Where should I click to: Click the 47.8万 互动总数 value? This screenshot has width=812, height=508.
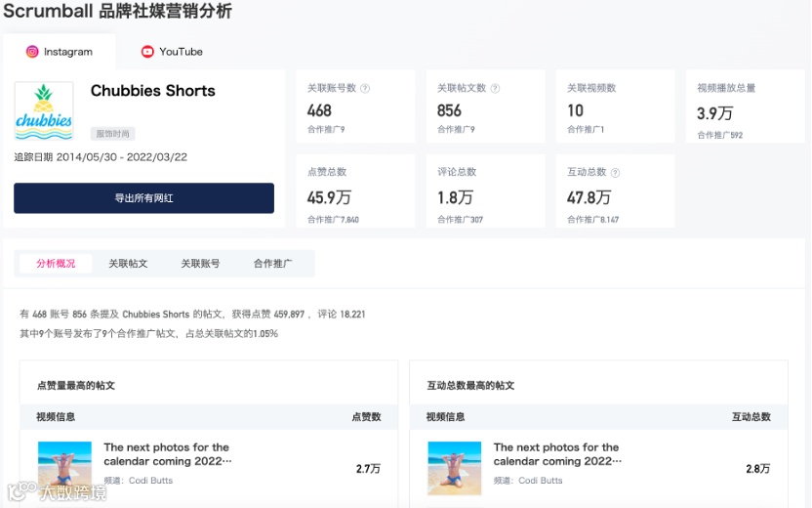[x=589, y=197]
